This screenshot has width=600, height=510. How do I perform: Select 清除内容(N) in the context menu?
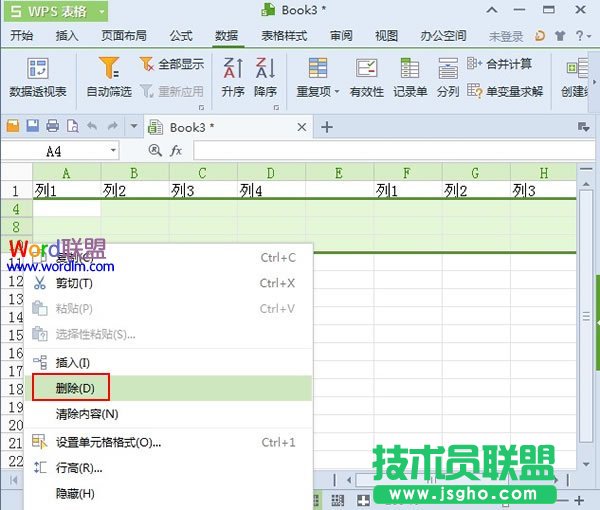click(x=87, y=413)
